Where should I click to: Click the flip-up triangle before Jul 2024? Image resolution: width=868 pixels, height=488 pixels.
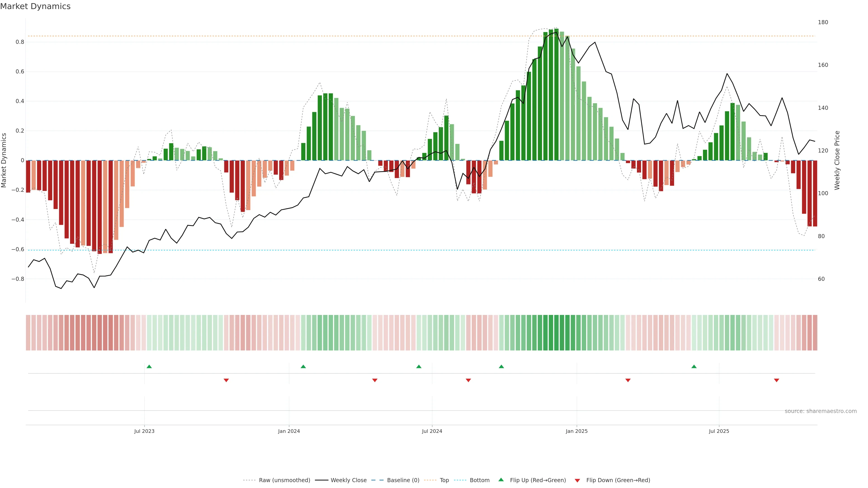pos(419,366)
